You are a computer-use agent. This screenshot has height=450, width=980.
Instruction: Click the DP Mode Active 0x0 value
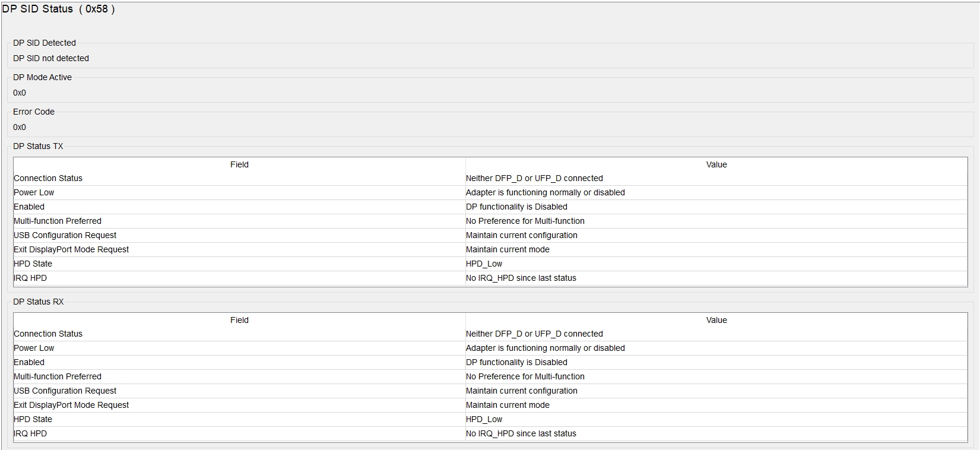20,93
